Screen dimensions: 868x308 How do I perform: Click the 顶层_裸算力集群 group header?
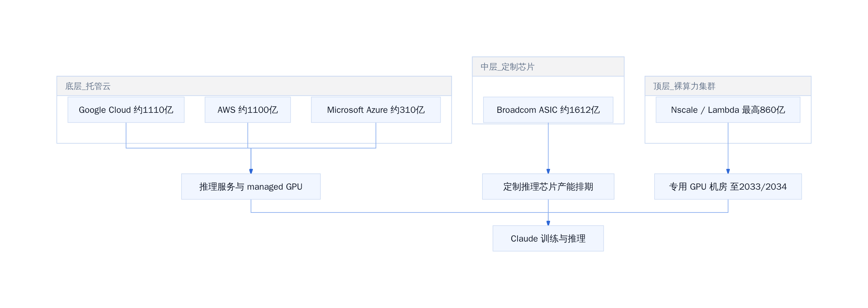tap(728, 86)
